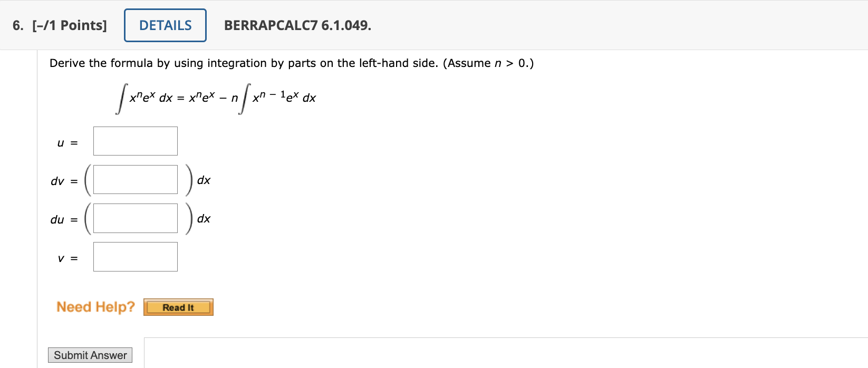Viewport: 868px width, 368px height.
Task: Select the BERRAPCALC7 6.1.049 problem title
Action: [x=297, y=25]
